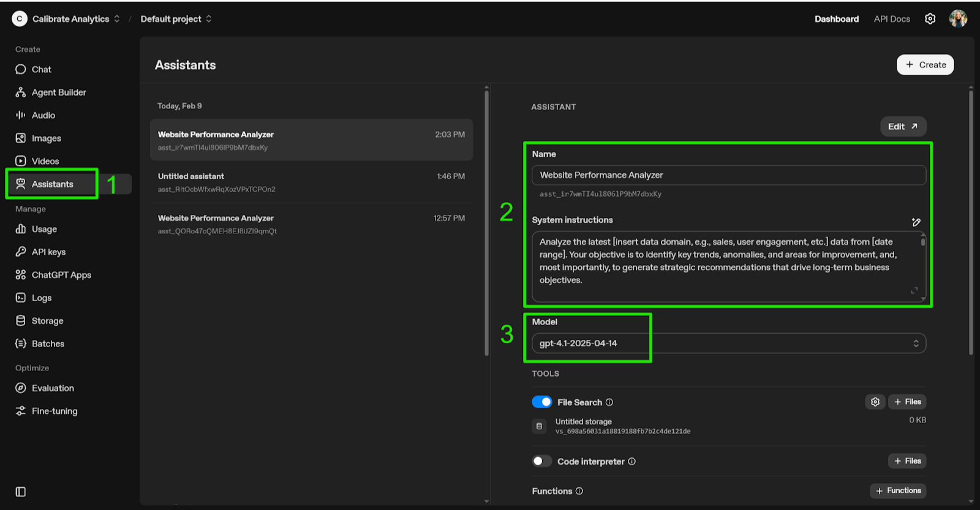Click the system instructions box scrollbar
The width and height of the screenshot is (980, 510).
tap(922, 242)
